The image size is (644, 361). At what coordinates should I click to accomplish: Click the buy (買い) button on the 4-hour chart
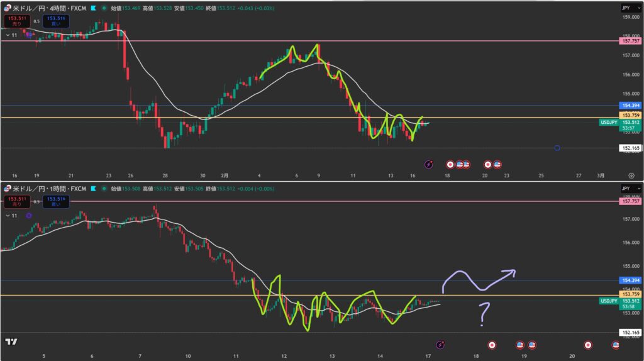[57, 21]
